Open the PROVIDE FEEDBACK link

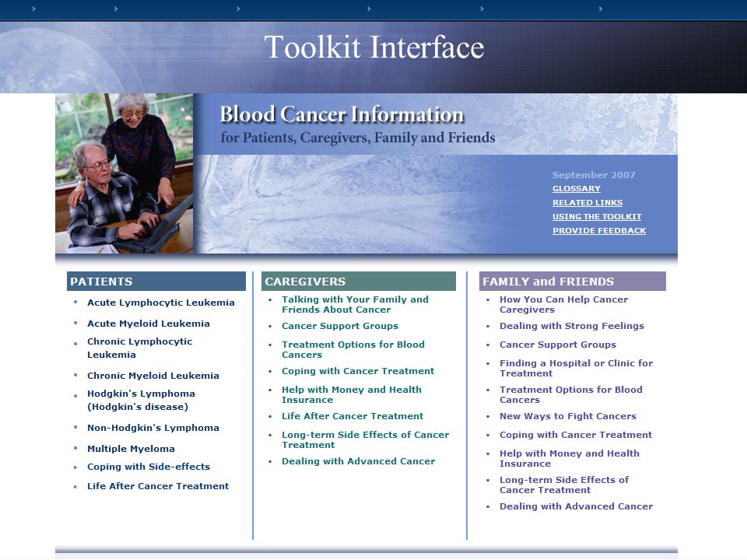tap(599, 230)
